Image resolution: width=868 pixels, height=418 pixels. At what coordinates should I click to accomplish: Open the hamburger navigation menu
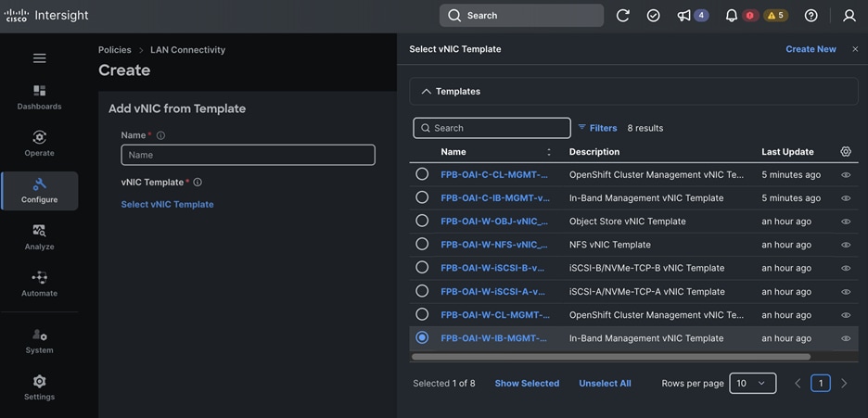click(39, 58)
